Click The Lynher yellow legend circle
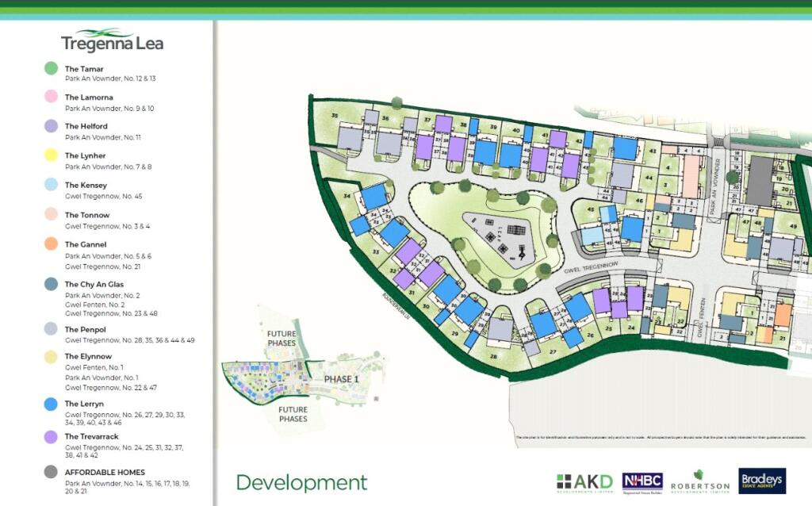The image size is (812, 506). coord(52,155)
